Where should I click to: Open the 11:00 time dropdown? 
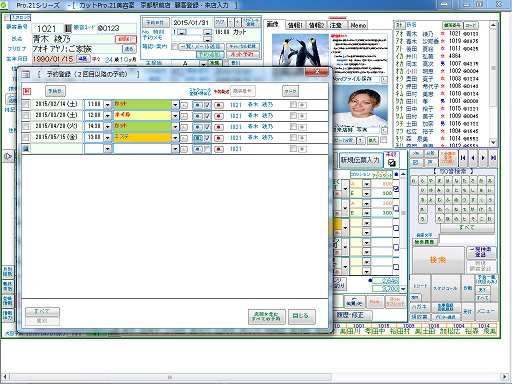(x=107, y=105)
